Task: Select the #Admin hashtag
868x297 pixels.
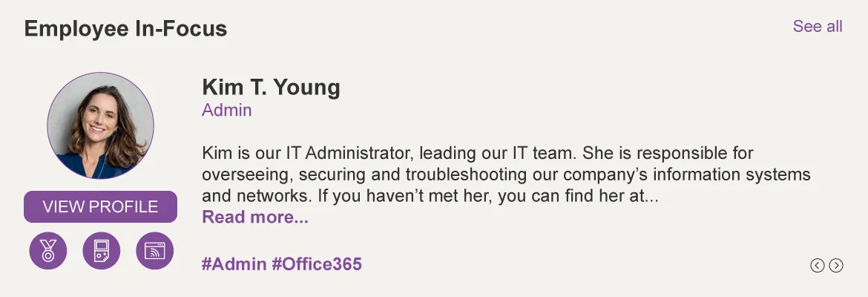Action: tap(234, 264)
